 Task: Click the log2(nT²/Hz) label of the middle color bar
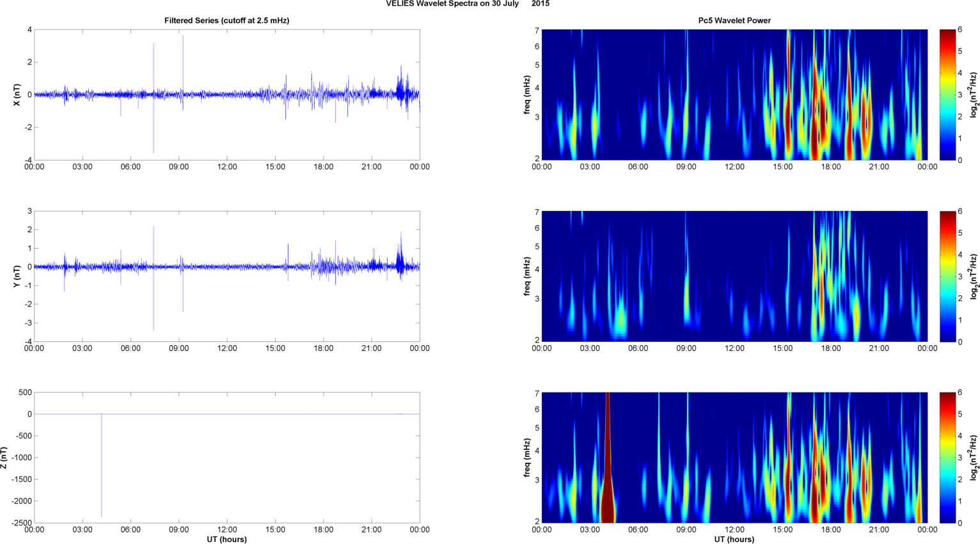click(974, 276)
